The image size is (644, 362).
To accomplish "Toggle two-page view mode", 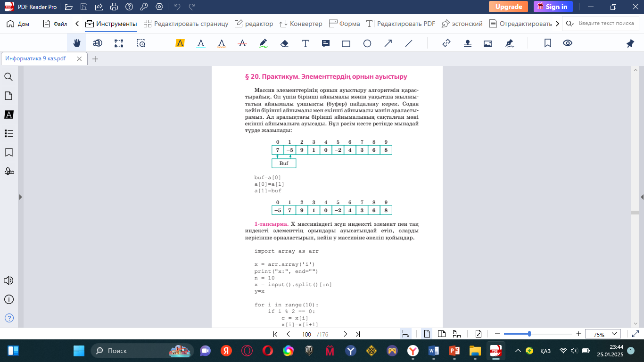I will (x=441, y=334).
